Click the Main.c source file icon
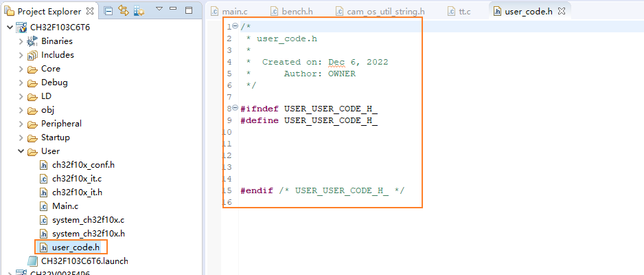Screen dimensions: 644x275 [x=43, y=206]
